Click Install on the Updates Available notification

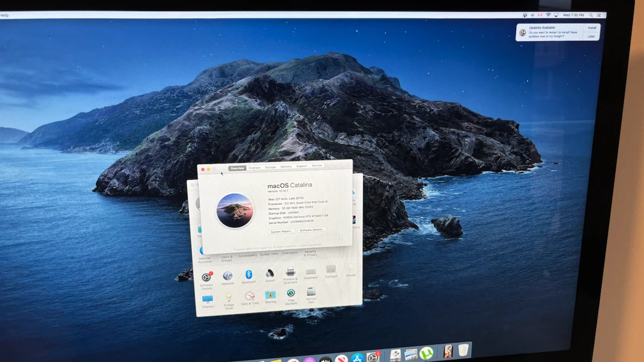point(592,28)
